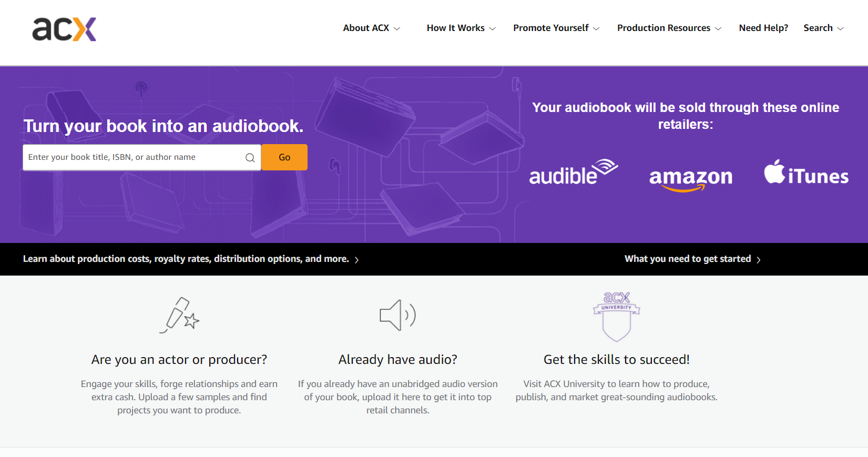Screen dimensions: 868x457
Task: Open the Need Help? page
Action: pyautogui.click(x=763, y=28)
